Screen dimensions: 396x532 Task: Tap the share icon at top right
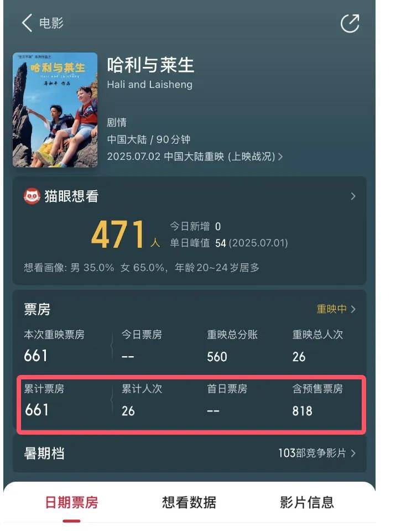point(350,23)
